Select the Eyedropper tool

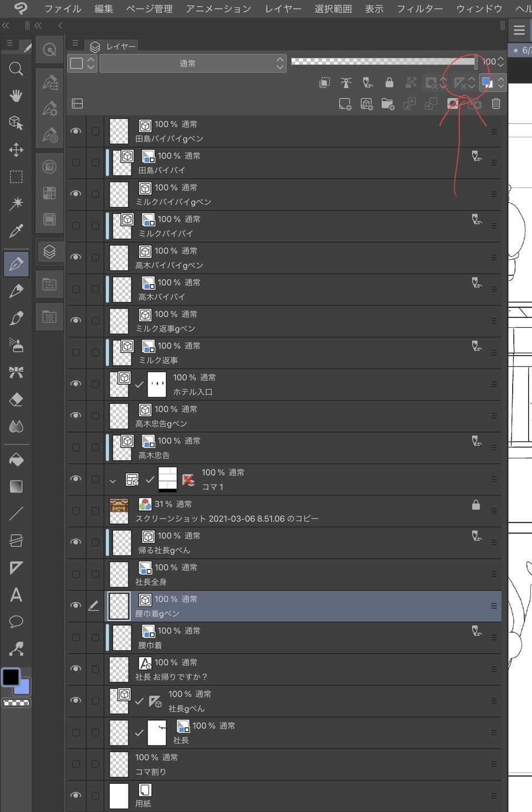point(16,230)
